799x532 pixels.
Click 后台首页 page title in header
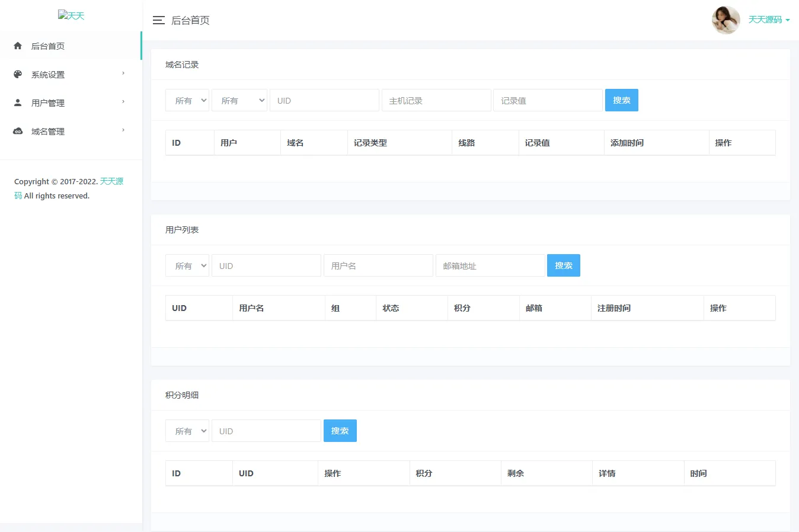(190, 20)
